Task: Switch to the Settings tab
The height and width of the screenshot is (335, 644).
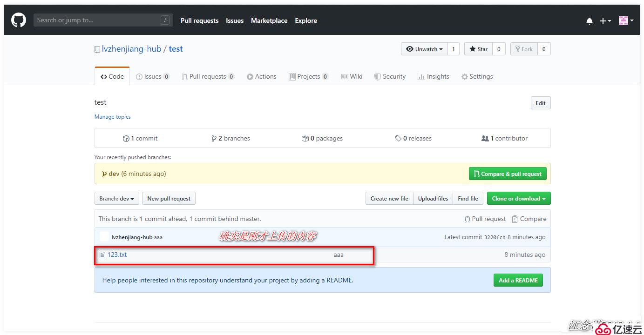Action: point(477,76)
